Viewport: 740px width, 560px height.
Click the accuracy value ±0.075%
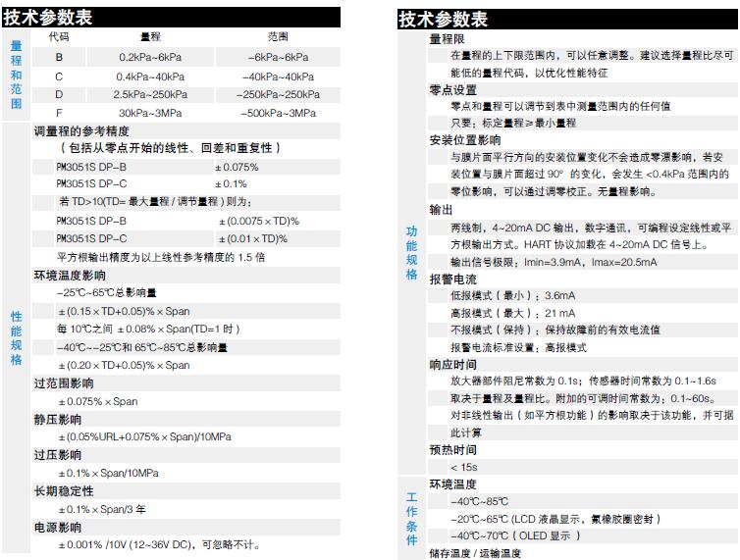237,167
